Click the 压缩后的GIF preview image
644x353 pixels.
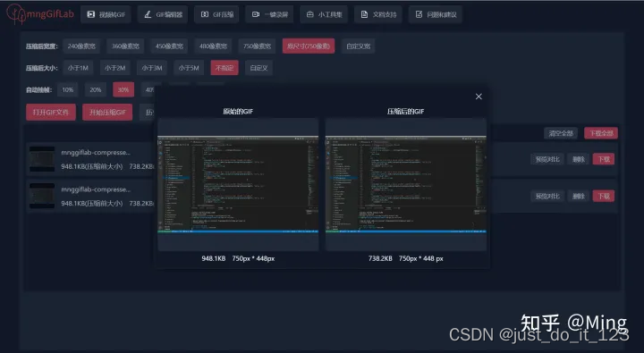pyautogui.click(x=406, y=184)
